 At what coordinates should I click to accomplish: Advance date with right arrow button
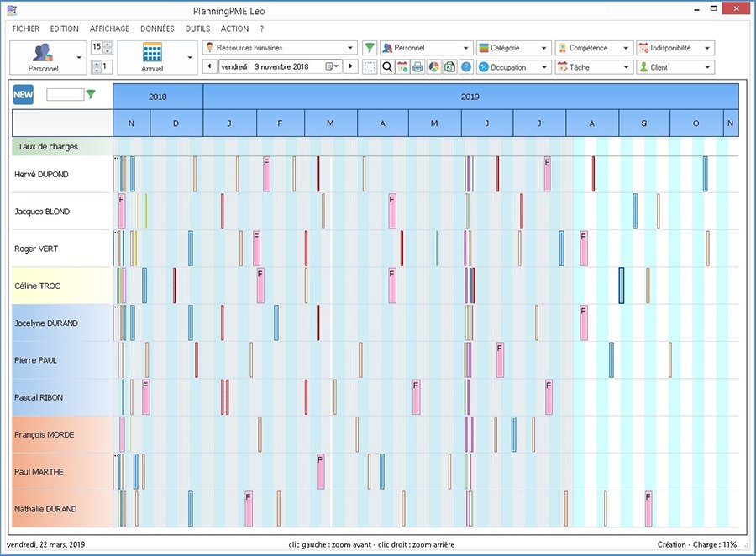[351, 66]
